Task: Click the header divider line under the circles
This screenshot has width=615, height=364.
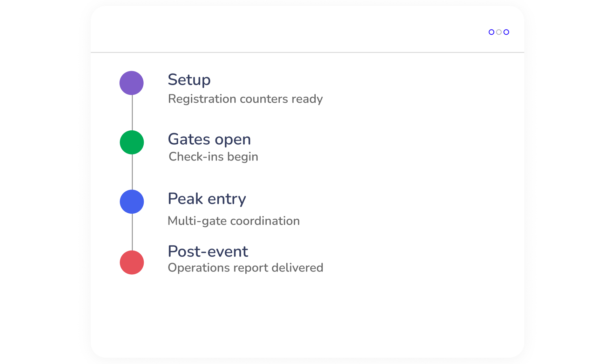Action: tap(307, 53)
